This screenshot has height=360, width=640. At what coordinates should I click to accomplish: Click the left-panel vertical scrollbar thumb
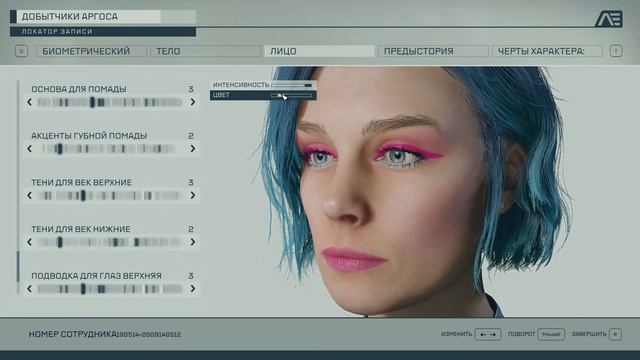[x=18, y=266]
